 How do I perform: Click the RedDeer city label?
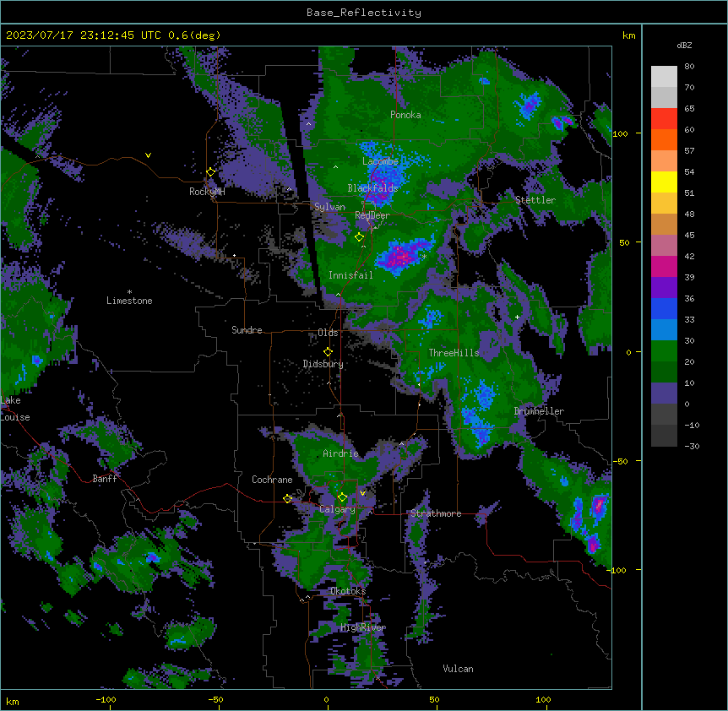[372, 215]
